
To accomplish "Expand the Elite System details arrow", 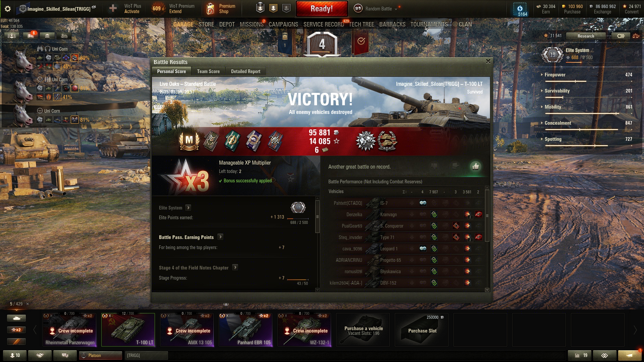I will (x=189, y=207).
